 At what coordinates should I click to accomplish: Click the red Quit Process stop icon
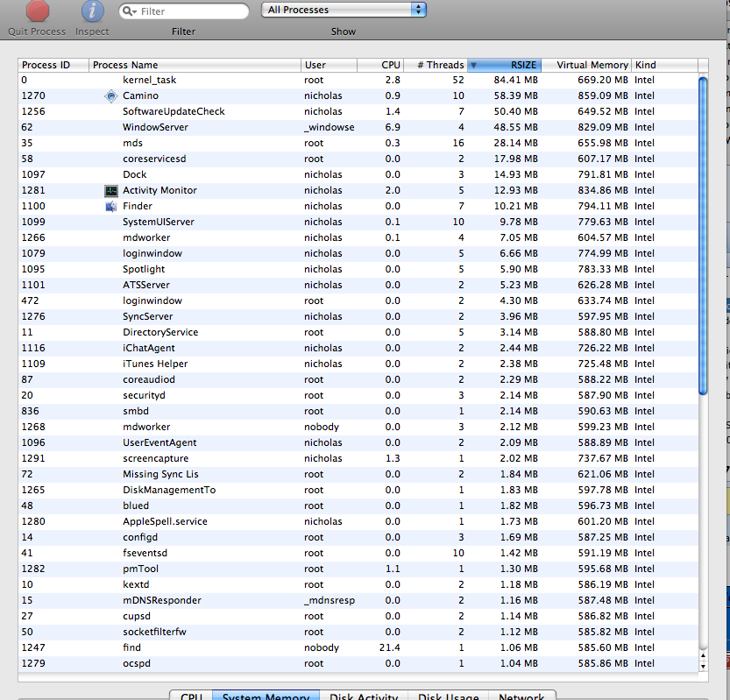38,11
